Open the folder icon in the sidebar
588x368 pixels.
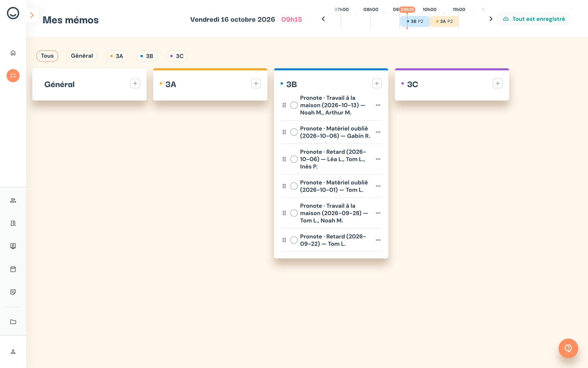tap(13, 322)
